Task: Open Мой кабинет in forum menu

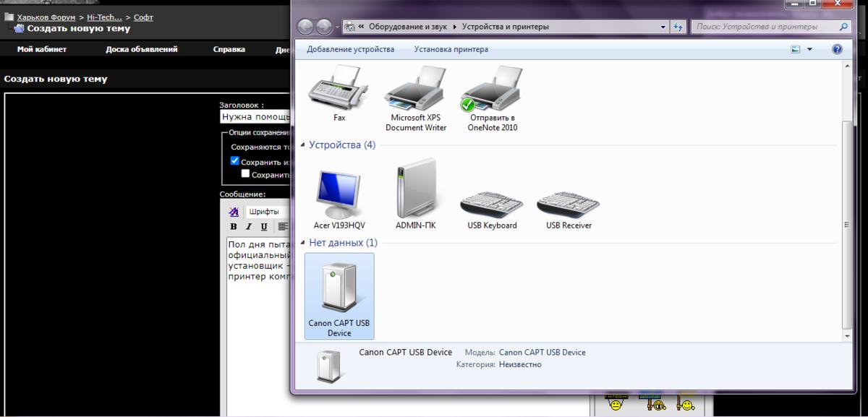Action: [42, 49]
